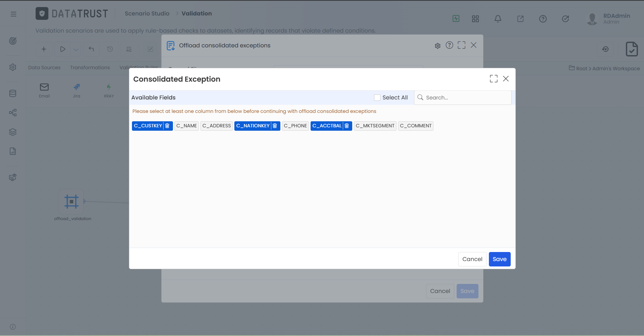Screen dimensions: 644x336
Task: Open the monitor dashboard icon in sidebar
Action: [13, 177]
